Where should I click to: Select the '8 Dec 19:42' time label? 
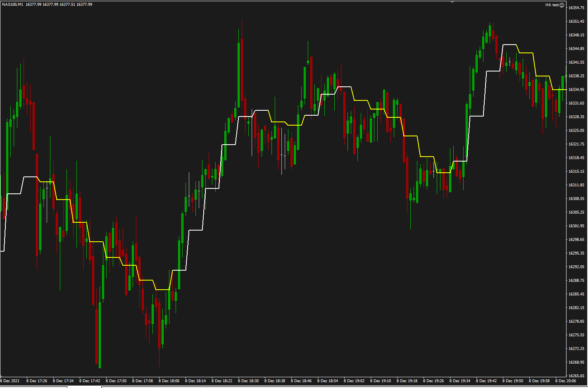tap(486, 381)
